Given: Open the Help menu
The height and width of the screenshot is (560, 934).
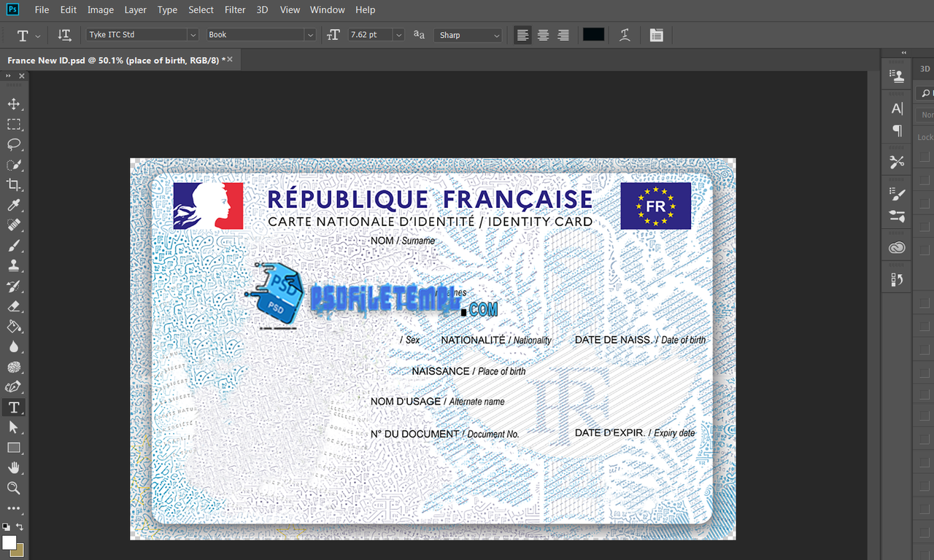Looking at the screenshot, I should click(366, 9).
